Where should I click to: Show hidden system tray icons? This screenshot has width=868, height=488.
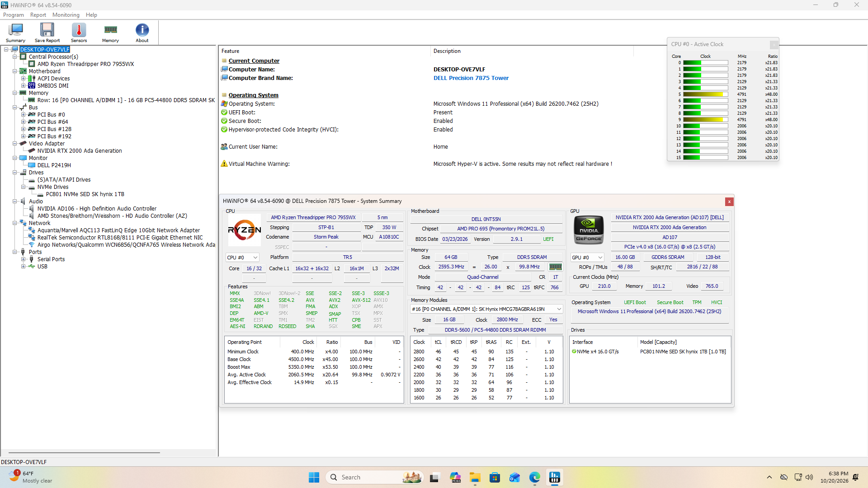coord(769,477)
